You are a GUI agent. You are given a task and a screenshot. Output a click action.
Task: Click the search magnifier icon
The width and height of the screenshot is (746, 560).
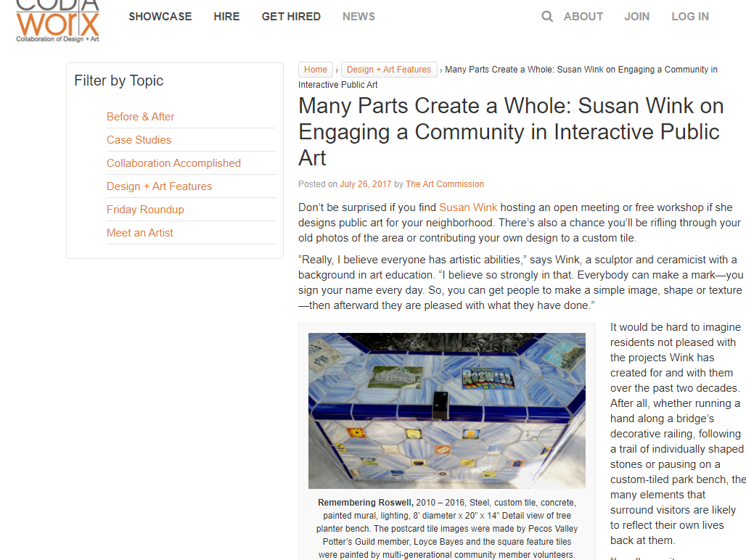tap(547, 17)
